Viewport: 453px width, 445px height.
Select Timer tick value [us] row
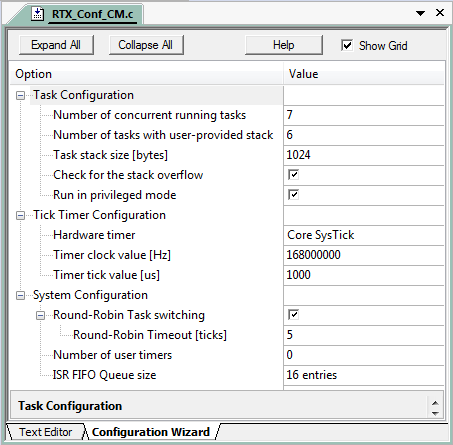click(106, 275)
